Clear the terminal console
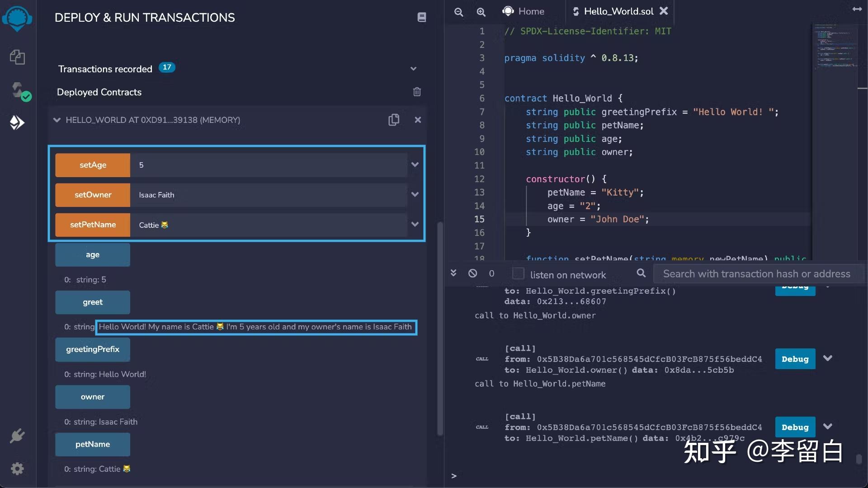Viewport: 868px width, 488px height. [x=472, y=273]
